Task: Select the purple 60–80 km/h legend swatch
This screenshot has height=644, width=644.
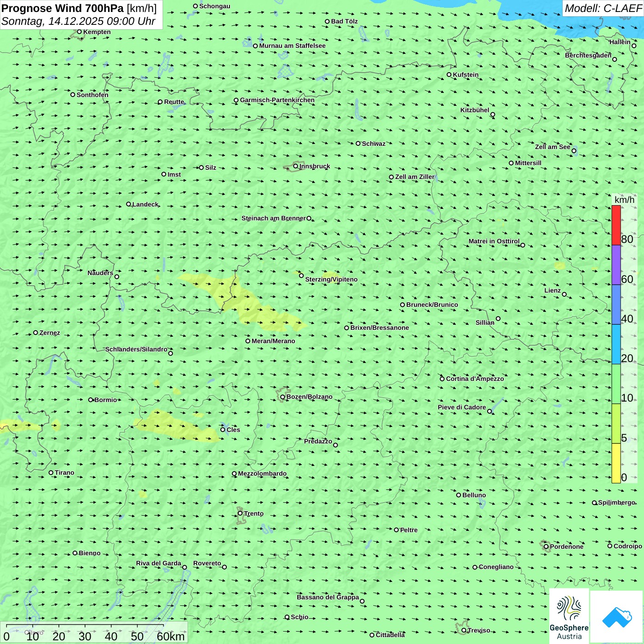Action: click(x=616, y=265)
